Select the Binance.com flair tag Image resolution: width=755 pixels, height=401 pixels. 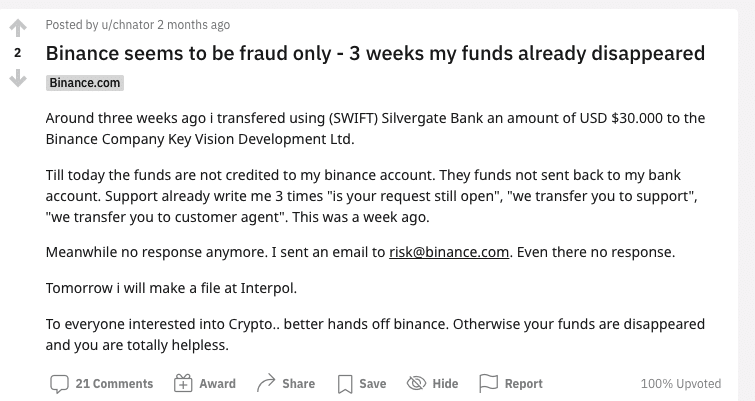(x=84, y=83)
